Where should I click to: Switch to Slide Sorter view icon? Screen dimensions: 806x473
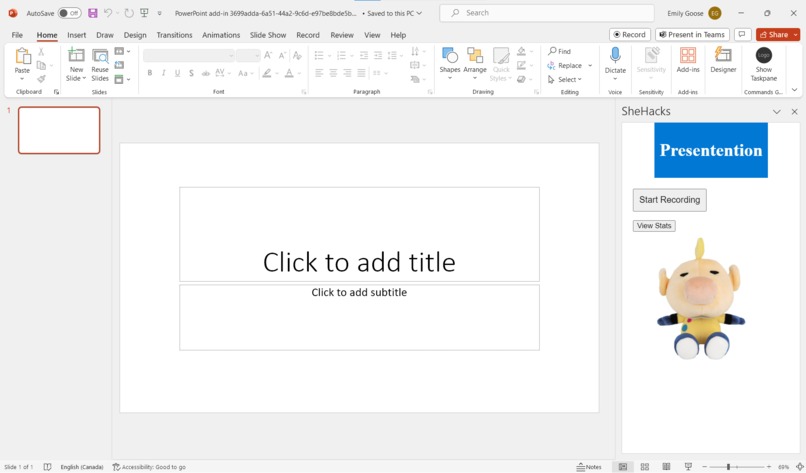tap(645, 467)
